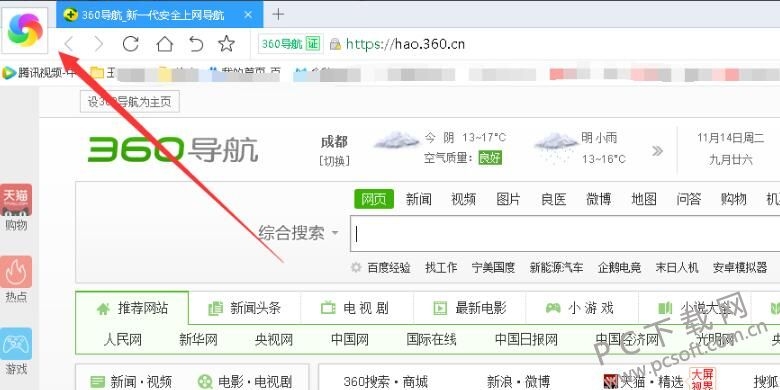
Task: Expand more weather with double chevron
Action: coord(658,151)
